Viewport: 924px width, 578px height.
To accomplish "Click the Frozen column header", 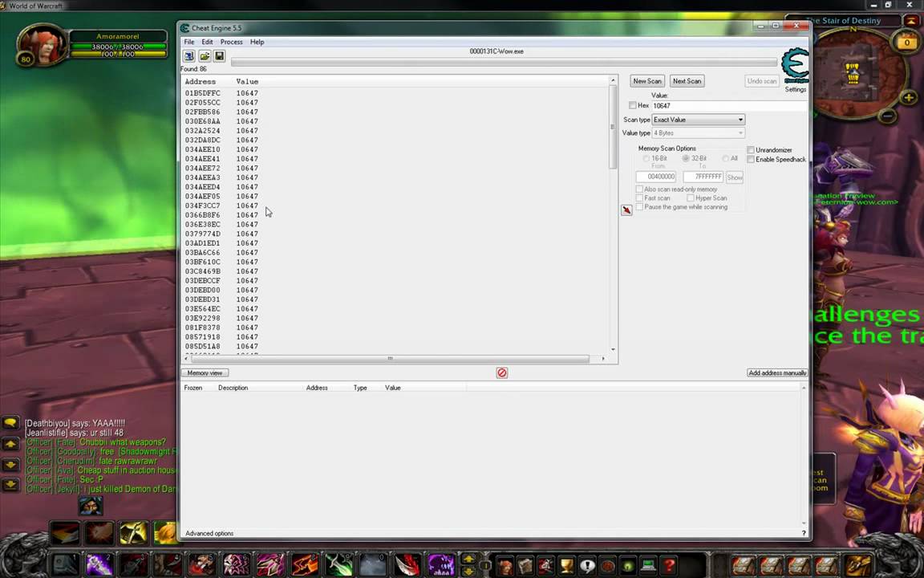I will tap(193, 388).
